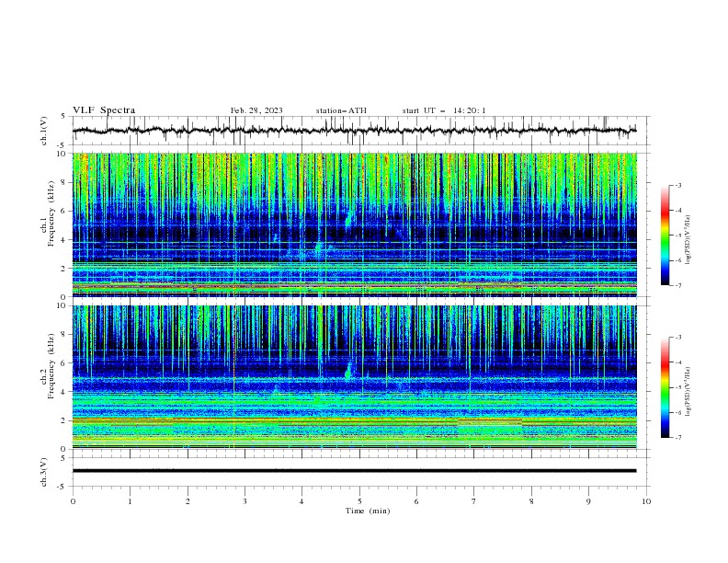The width and height of the screenshot is (728, 563).
Task: Click the "5" tick on the time axis
Action: pyautogui.click(x=359, y=501)
